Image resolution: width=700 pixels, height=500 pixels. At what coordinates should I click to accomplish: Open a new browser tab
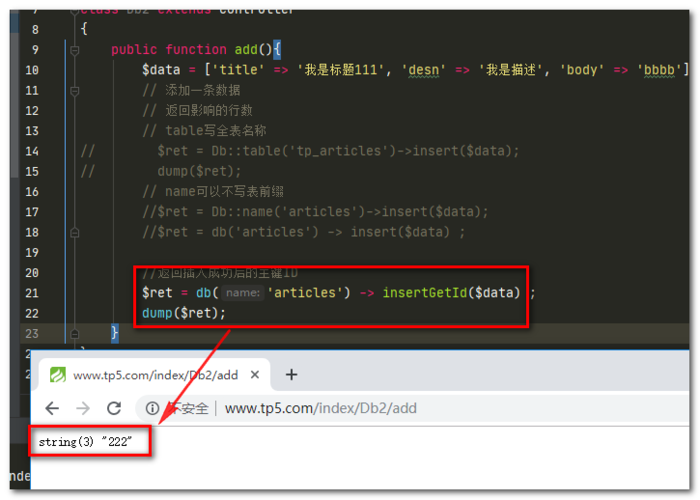(x=291, y=375)
